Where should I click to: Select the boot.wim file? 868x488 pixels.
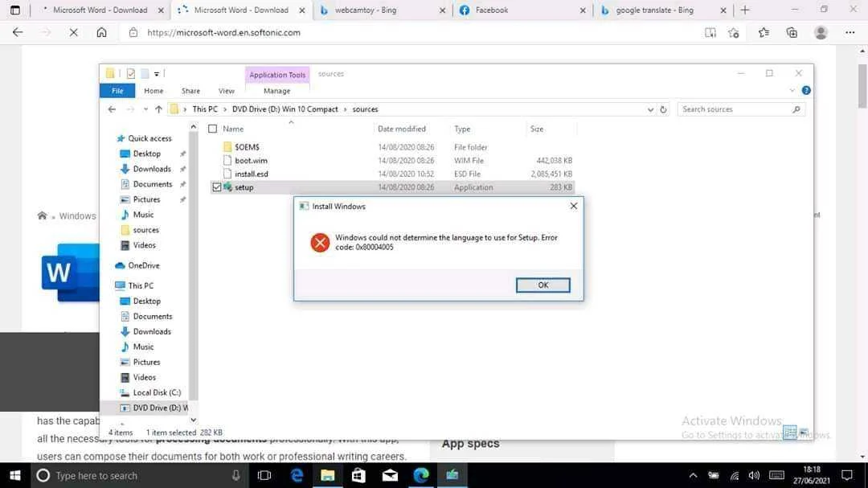tap(251, 161)
